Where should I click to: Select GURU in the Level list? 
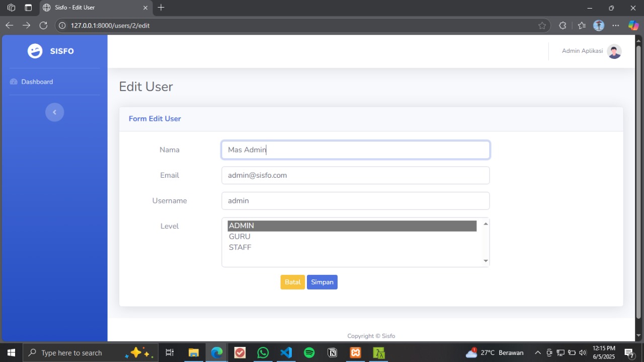[239, 237]
